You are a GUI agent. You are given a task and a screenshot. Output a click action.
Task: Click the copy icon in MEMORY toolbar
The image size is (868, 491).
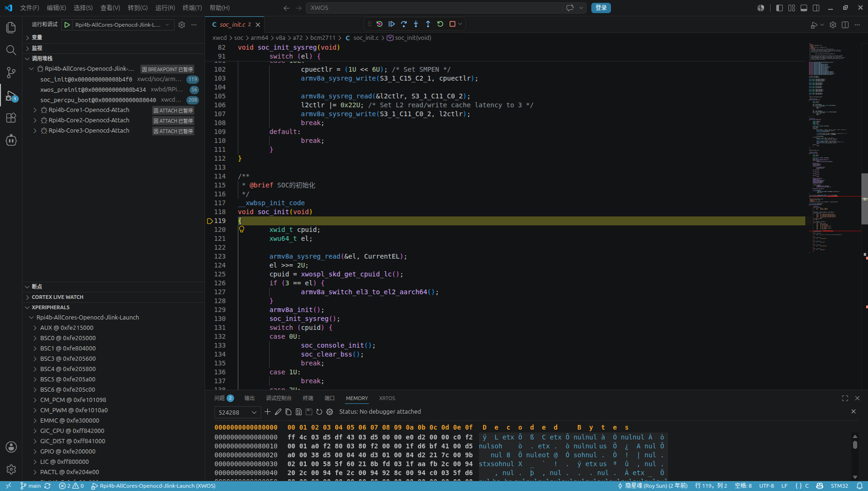coord(288,412)
